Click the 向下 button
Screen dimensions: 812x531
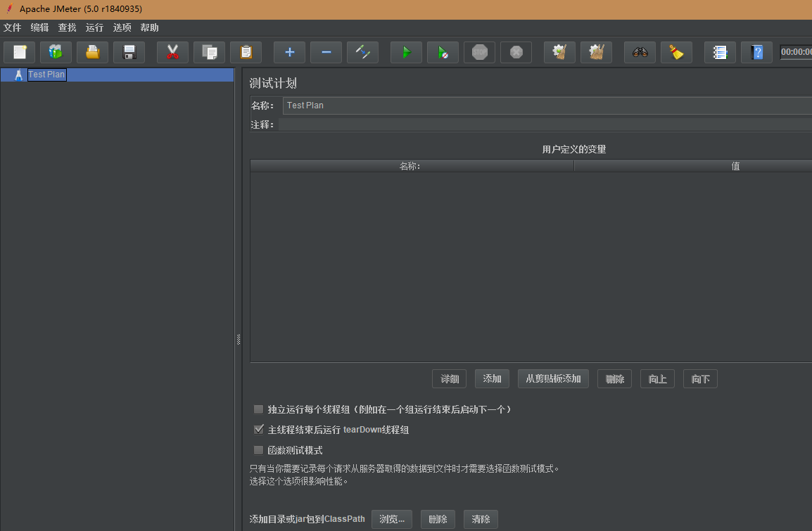tap(700, 379)
